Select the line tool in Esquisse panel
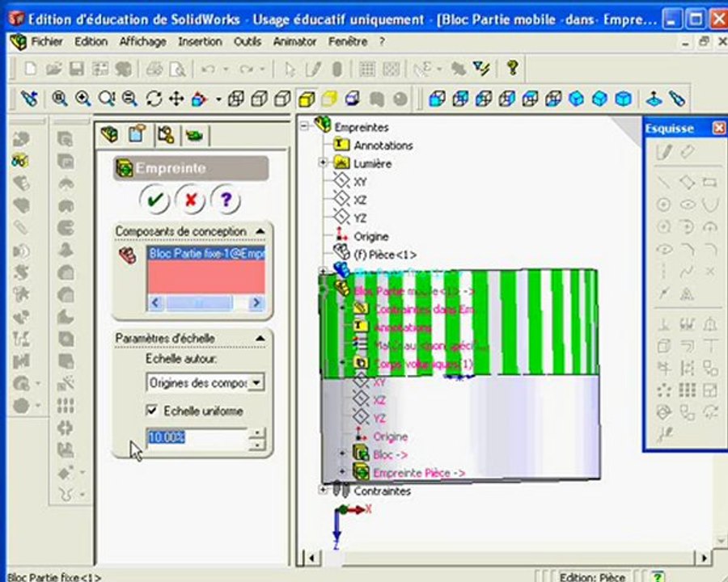The image size is (728, 582). tap(664, 181)
